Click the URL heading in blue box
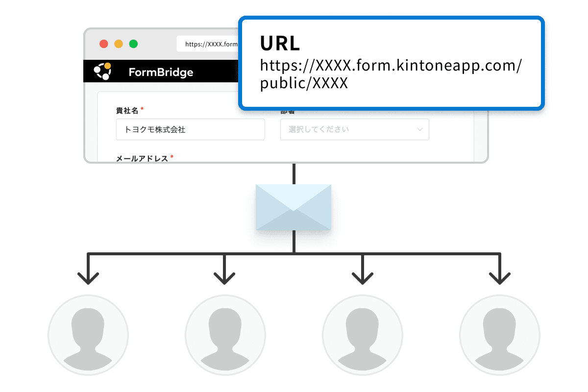Viewport: 588px width, 392px height. 279,43
